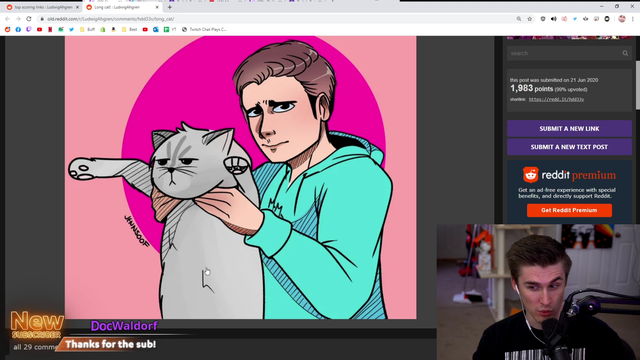Click the zoom magnifier in address bar
This screenshot has width=640, height=360.
pyautogui.click(x=519, y=19)
